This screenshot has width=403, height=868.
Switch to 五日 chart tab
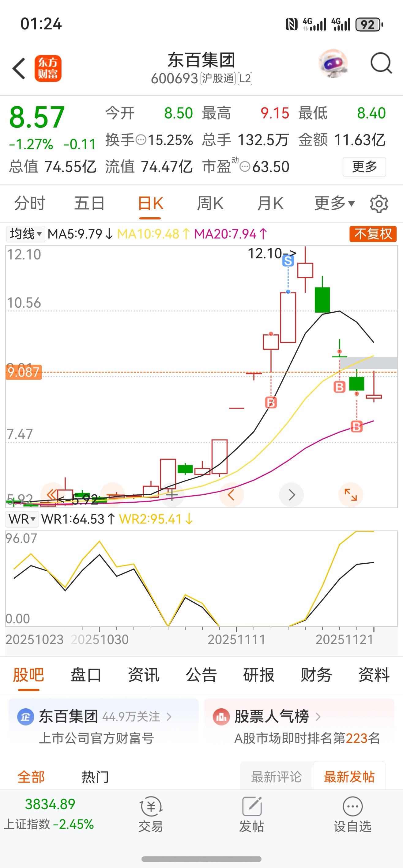(x=89, y=203)
